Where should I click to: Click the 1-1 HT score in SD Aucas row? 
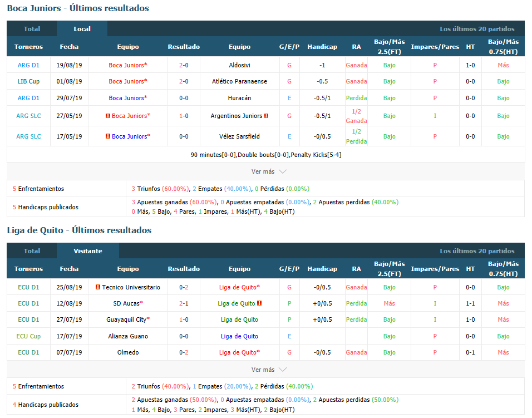tap(470, 304)
